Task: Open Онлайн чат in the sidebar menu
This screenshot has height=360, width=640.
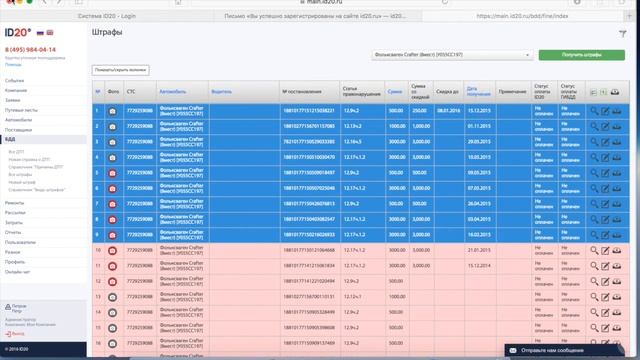Action: [18, 272]
